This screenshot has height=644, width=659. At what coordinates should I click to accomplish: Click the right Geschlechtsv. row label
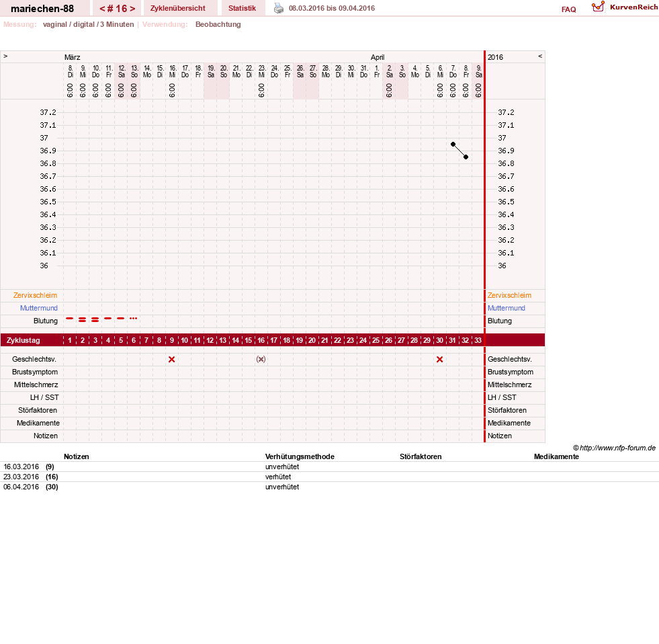(x=510, y=359)
